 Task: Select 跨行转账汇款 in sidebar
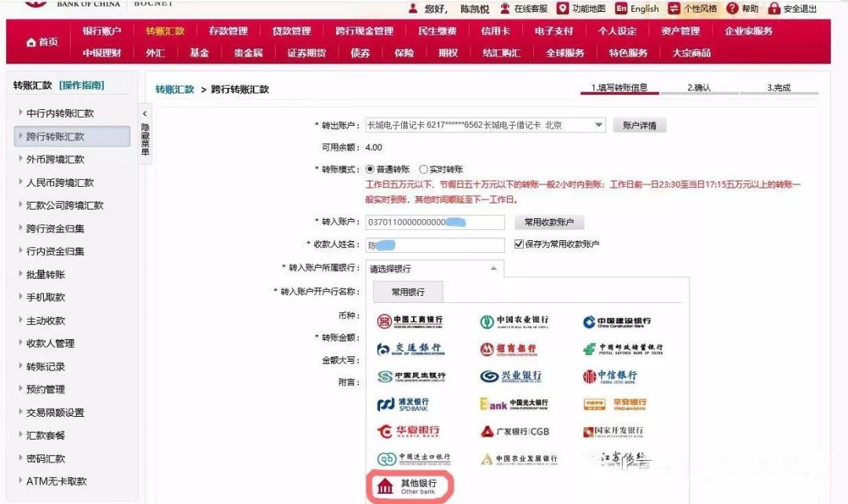tap(72, 137)
